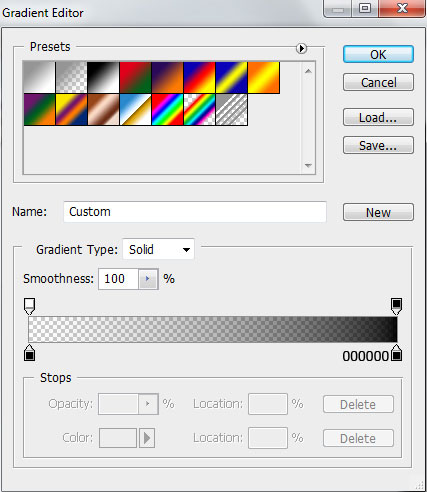Select the left opacity stop
This screenshot has width=427, height=492.
tap(29, 306)
